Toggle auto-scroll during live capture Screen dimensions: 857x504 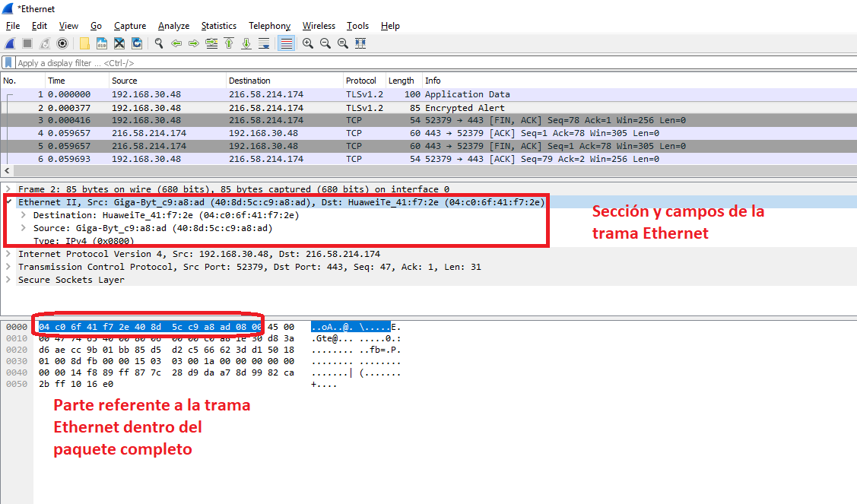[264, 43]
